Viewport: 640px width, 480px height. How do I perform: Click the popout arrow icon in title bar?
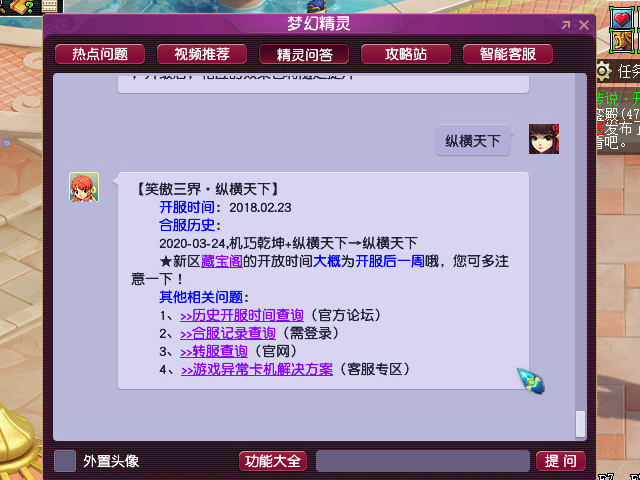566,25
